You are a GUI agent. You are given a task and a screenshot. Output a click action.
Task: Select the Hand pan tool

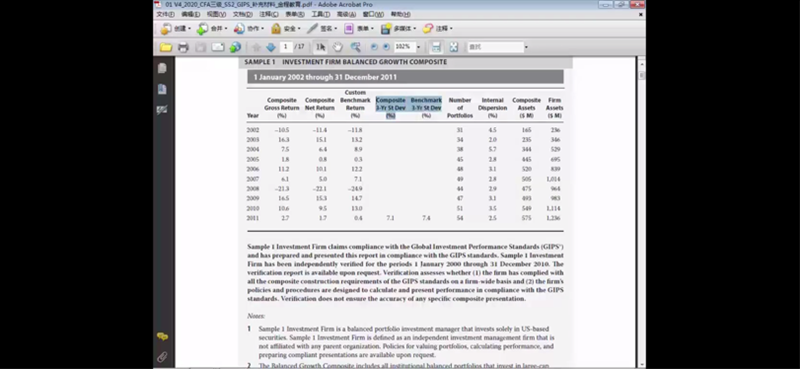[337, 47]
